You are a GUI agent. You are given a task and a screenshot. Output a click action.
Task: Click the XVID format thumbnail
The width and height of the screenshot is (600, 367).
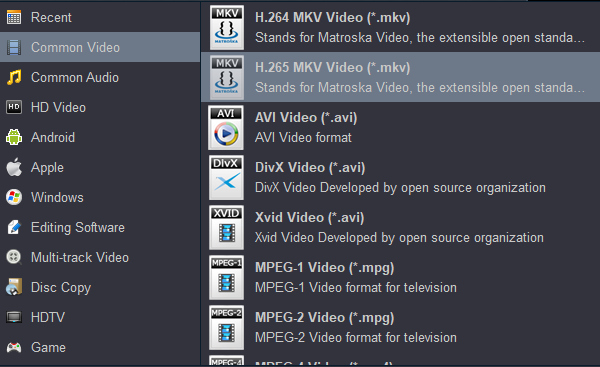coord(226,227)
